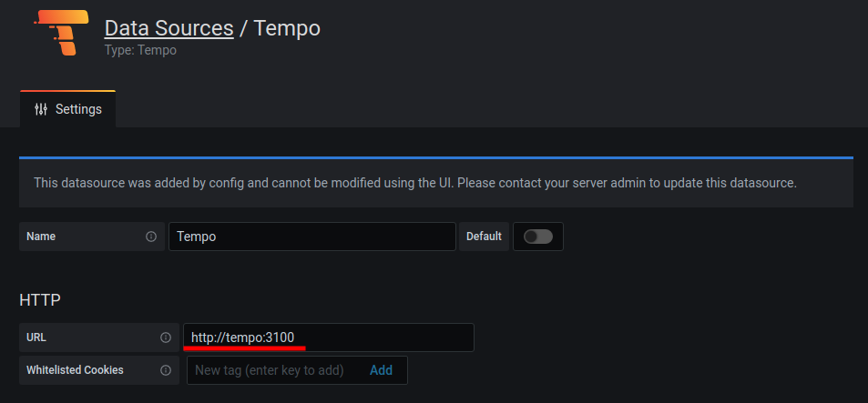
Task: Click the Tempo logo icon
Action: (x=61, y=34)
